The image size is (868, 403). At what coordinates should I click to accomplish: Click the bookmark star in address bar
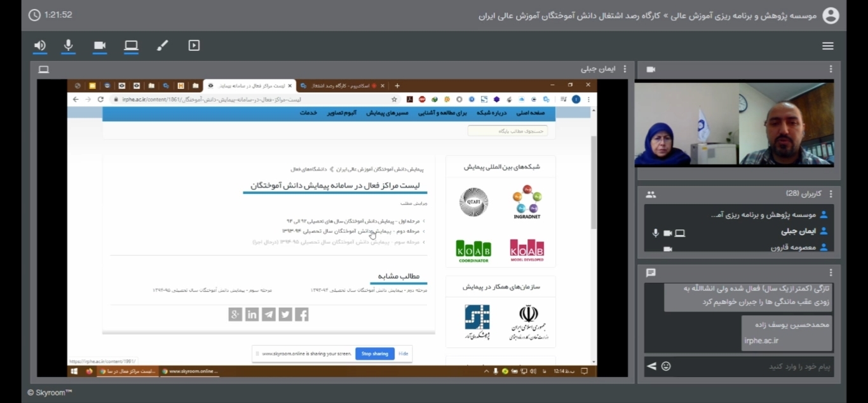394,99
